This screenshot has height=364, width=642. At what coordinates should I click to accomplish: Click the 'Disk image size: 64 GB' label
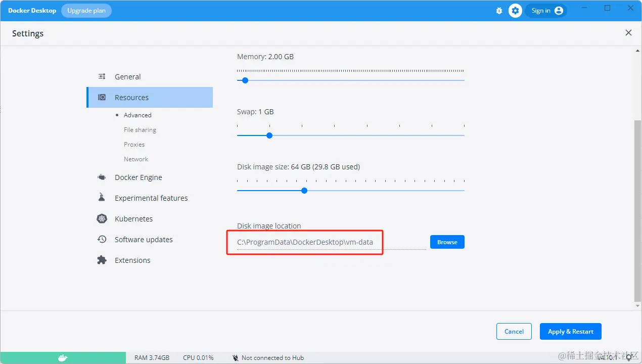pos(298,167)
